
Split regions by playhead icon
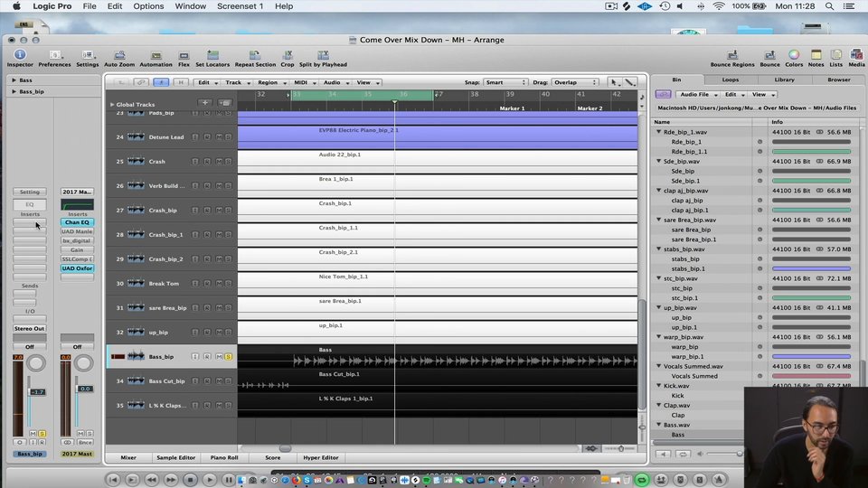tap(324, 58)
